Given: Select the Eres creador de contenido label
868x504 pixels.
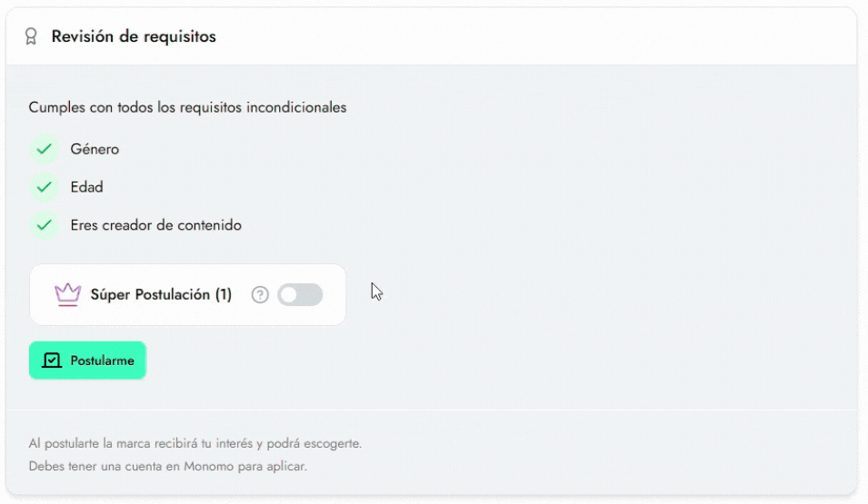Looking at the screenshot, I should tap(155, 225).
